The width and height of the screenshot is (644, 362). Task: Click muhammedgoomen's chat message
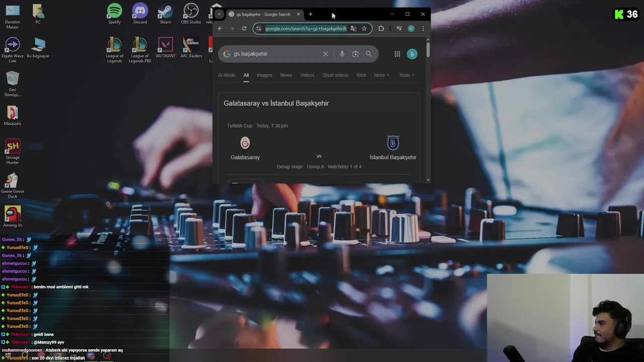(62, 350)
